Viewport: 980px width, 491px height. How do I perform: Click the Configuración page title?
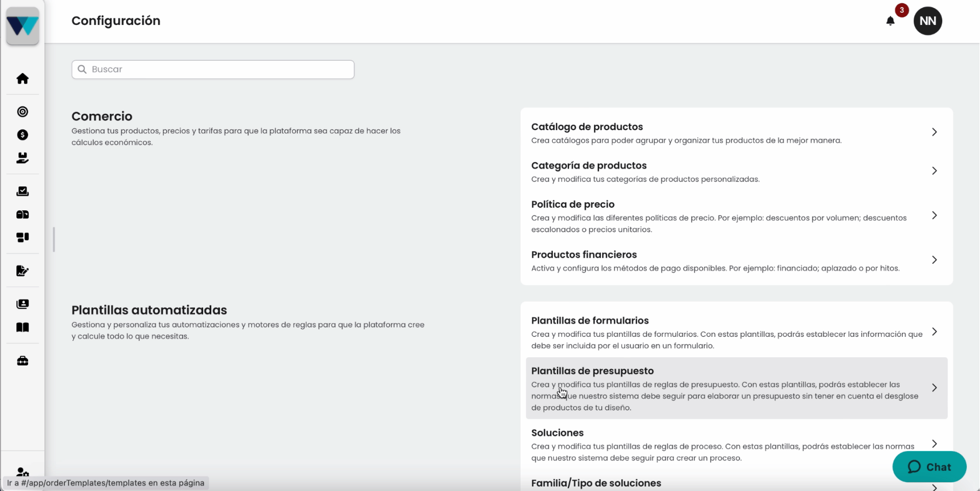pyautogui.click(x=116, y=21)
